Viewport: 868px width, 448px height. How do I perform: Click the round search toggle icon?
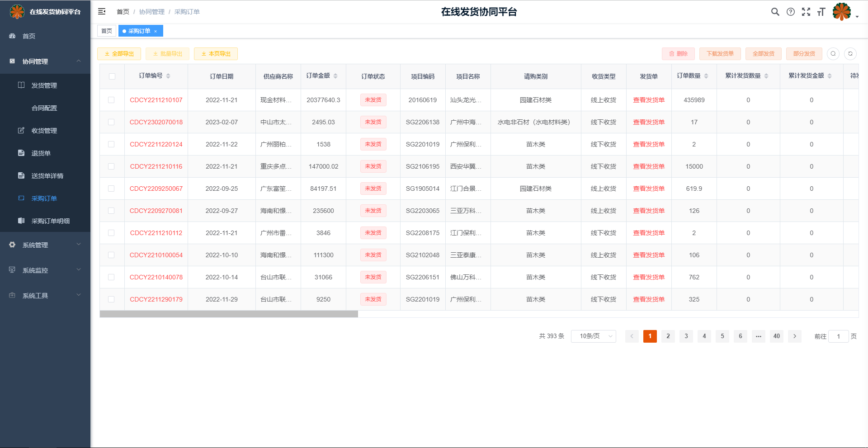point(833,54)
